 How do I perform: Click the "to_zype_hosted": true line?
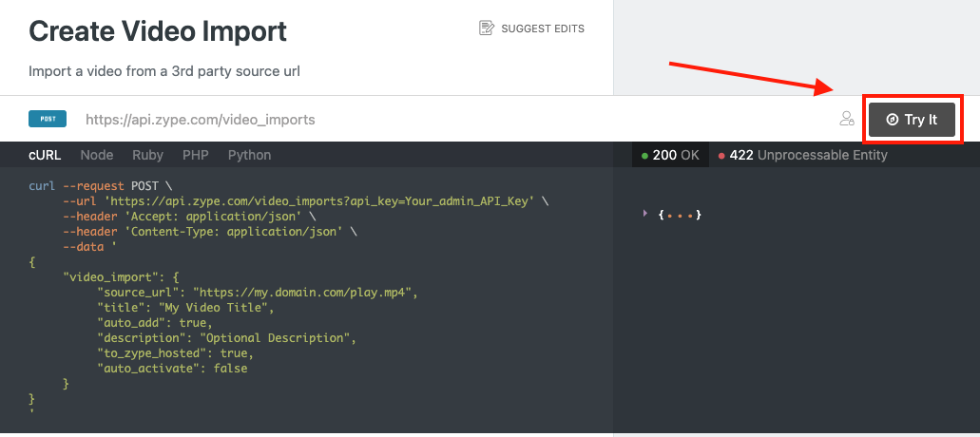pos(175,353)
